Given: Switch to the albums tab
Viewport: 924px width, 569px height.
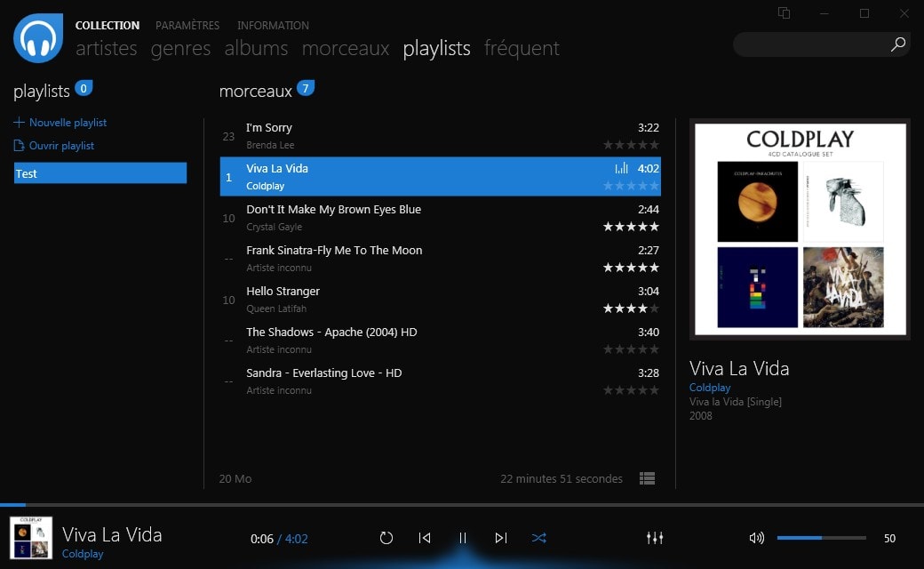Looking at the screenshot, I should point(256,48).
